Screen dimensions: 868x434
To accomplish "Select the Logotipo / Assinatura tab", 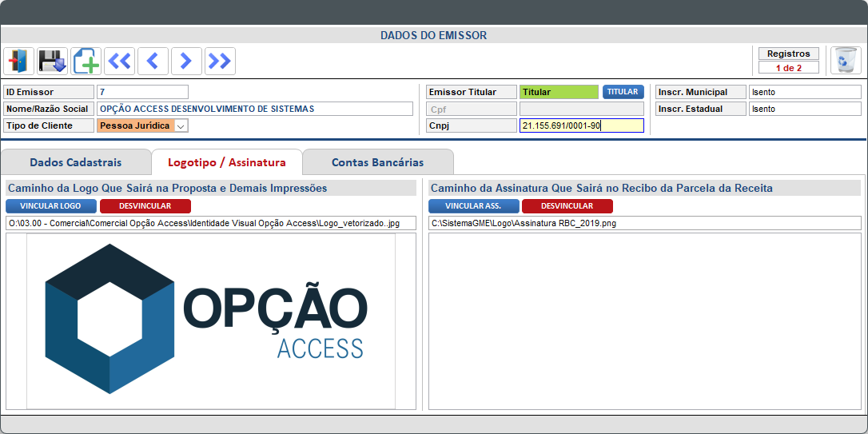I will [x=227, y=163].
